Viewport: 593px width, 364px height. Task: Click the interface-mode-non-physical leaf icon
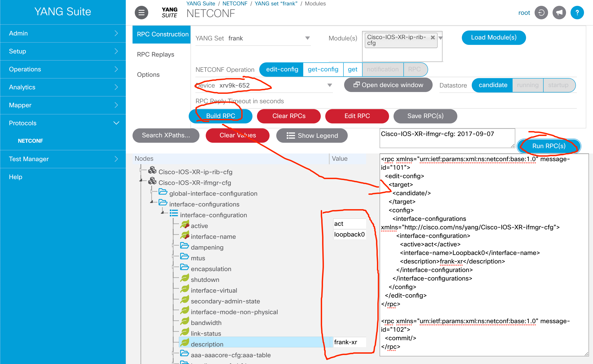point(185,311)
